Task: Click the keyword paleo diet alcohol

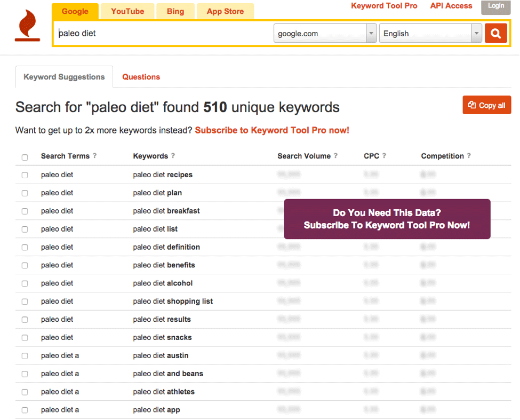Action: point(163,283)
